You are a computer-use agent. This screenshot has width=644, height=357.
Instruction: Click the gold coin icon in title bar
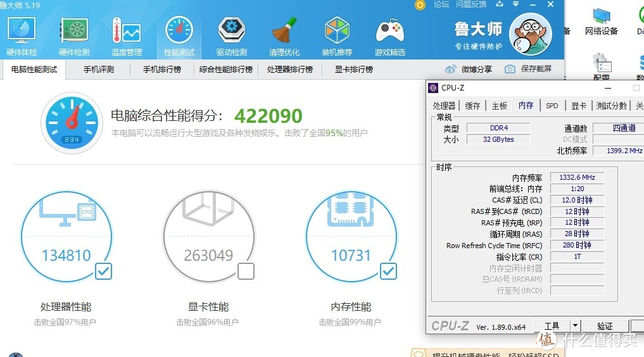420,4
